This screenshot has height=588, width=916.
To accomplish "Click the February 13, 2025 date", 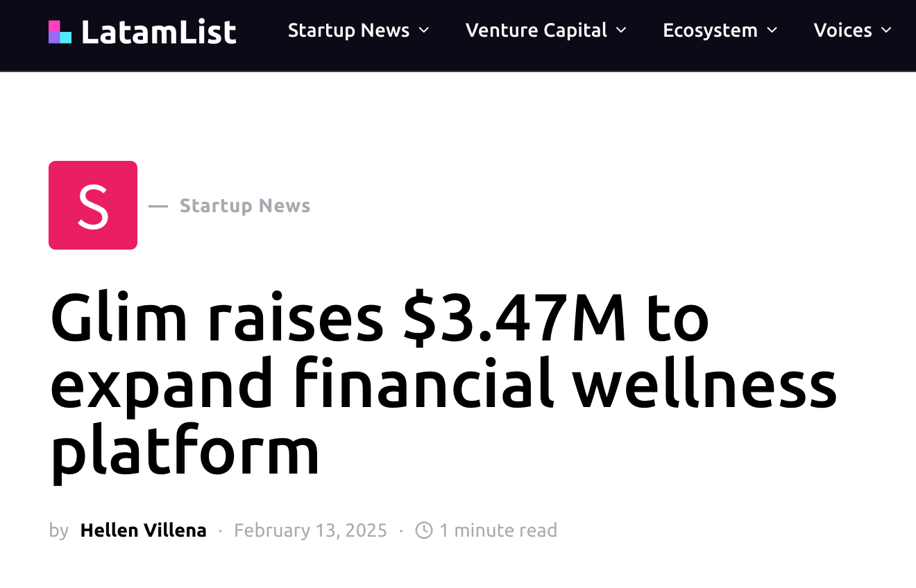I will tap(310, 530).
